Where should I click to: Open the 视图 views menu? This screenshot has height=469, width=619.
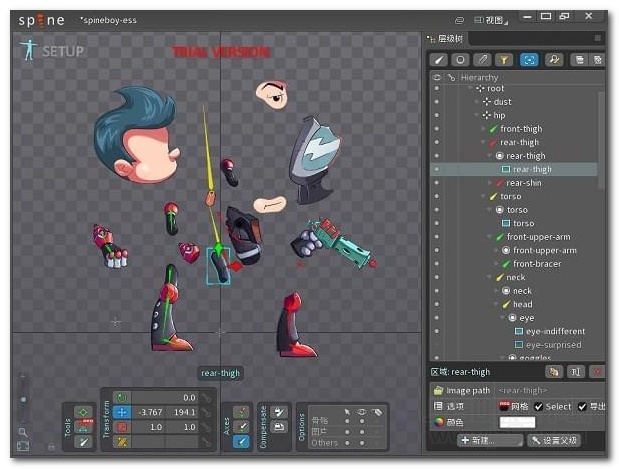491,20
